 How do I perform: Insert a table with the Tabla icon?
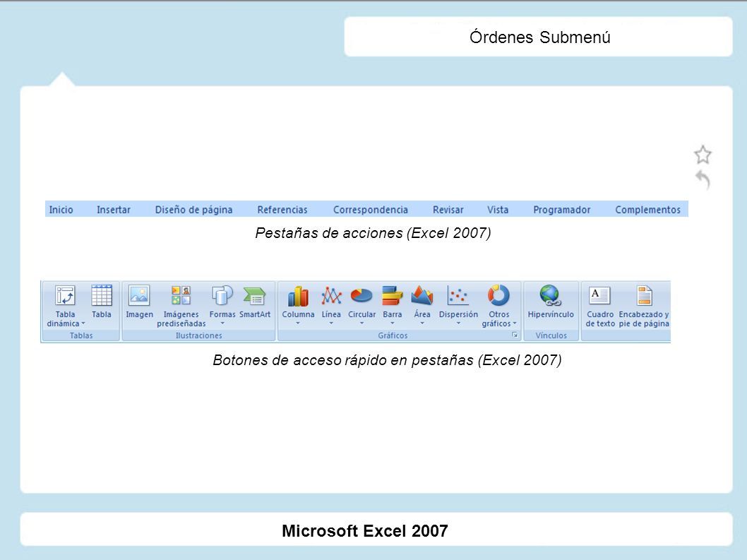pyautogui.click(x=102, y=295)
